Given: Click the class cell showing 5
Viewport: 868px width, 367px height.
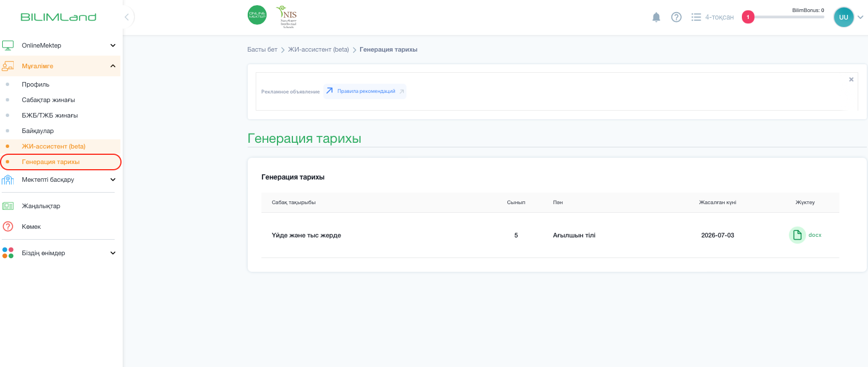Looking at the screenshot, I should tap(516, 235).
